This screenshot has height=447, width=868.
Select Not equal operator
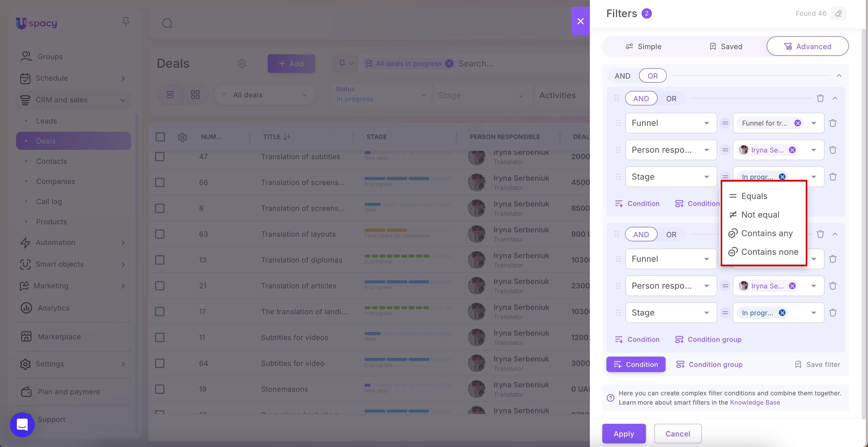pyautogui.click(x=760, y=214)
